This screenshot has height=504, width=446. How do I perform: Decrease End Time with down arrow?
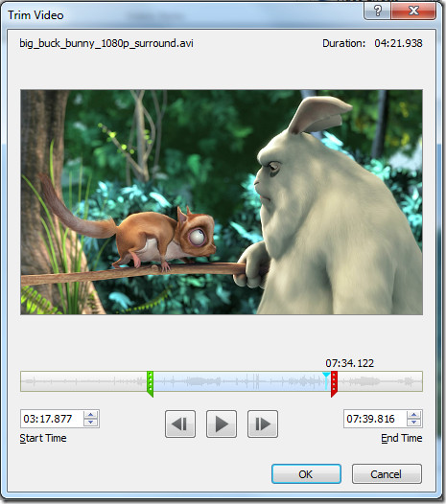pos(414,422)
